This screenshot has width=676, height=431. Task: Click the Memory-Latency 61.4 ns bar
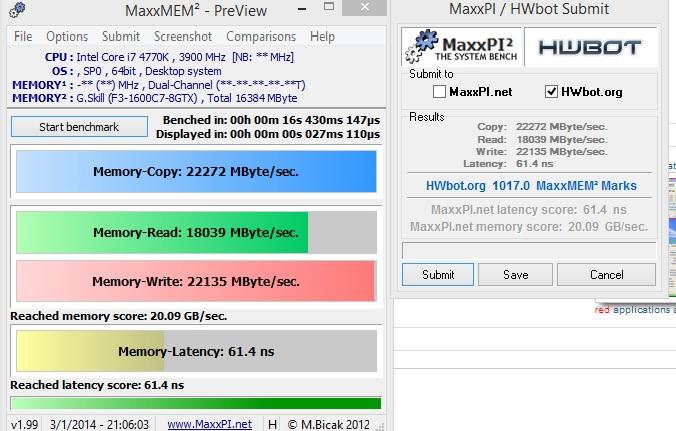tap(196, 351)
